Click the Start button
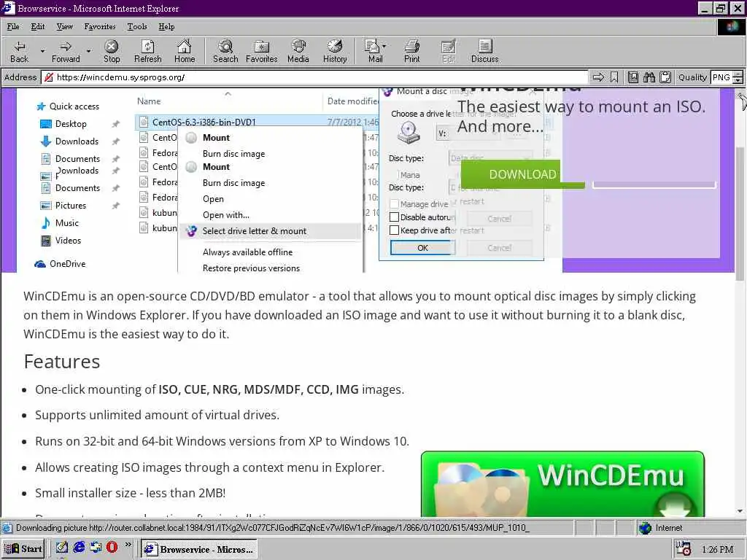Viewport: 747px width, 560px height. coord(24,548)
